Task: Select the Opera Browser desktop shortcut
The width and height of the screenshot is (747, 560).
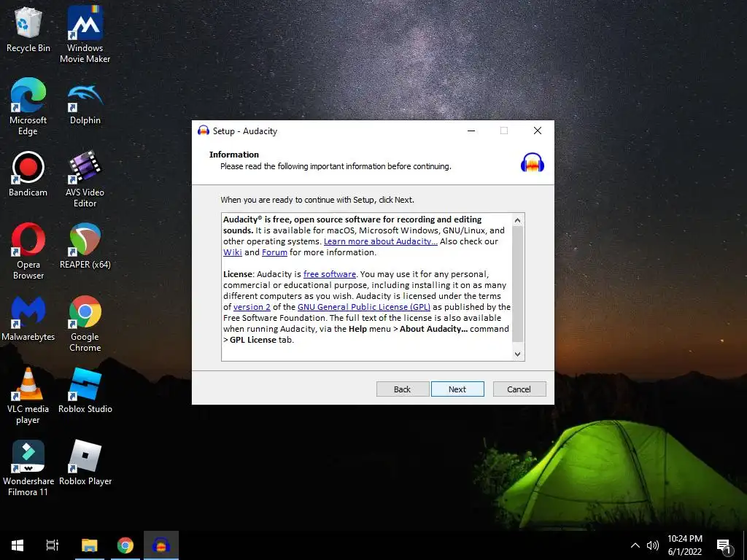Action: click(x=28, y=252)
